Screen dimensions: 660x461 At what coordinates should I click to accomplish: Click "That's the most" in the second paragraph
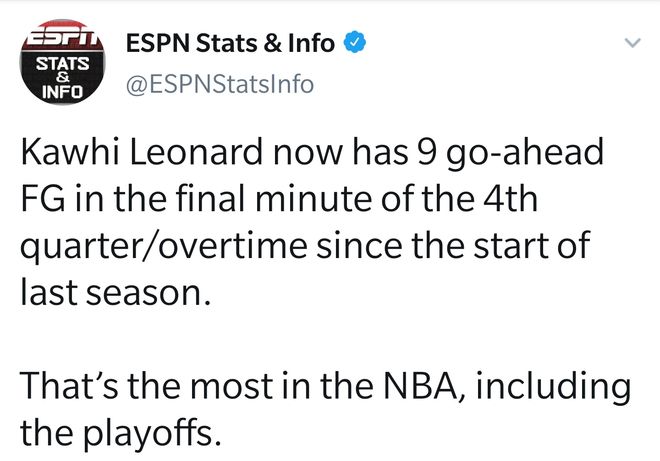coord(148,384)
